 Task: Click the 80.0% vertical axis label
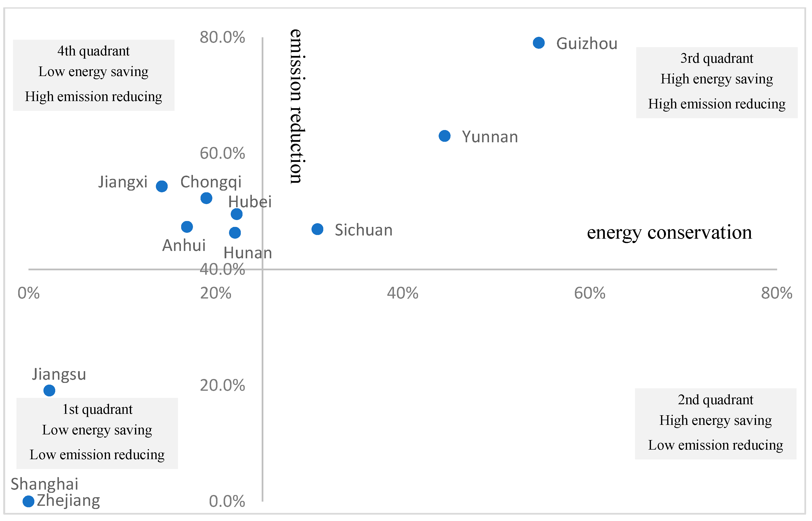click(222, 37)
